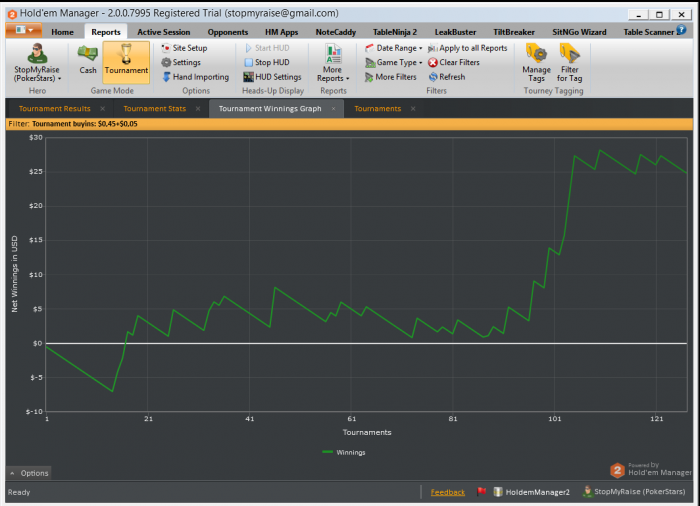
Task: Open the Opponents tab
Action: pyautogui.click(x=228, y=32)
